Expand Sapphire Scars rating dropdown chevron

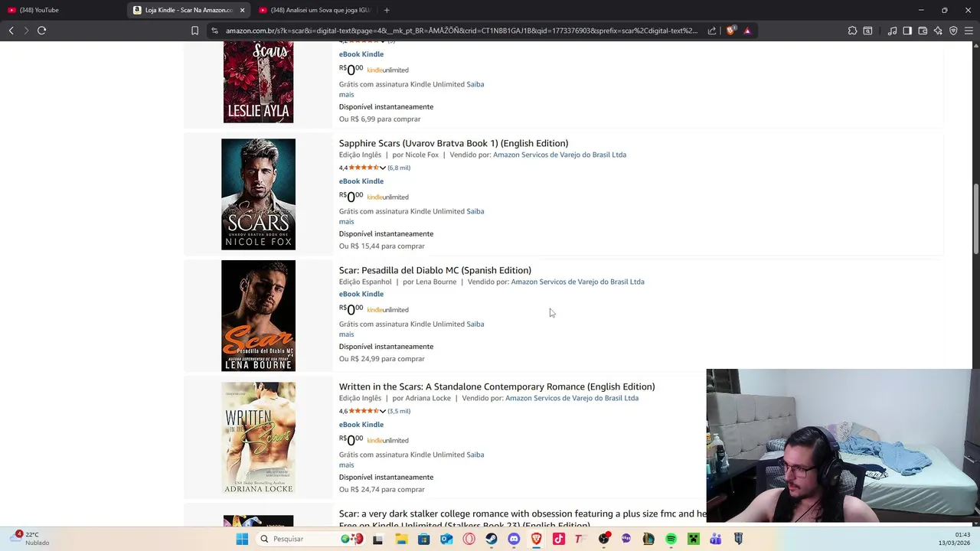pos(382,168)
